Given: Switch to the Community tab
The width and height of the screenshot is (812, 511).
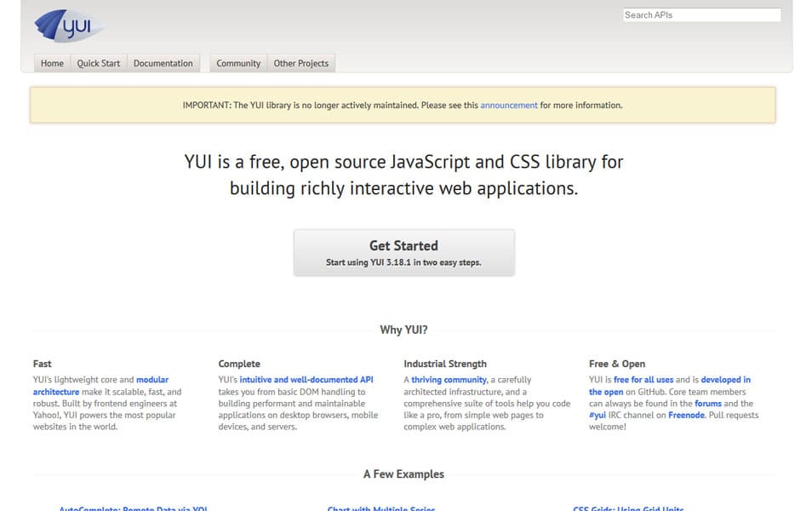Looking at the screenshot, I should [238, 63].
